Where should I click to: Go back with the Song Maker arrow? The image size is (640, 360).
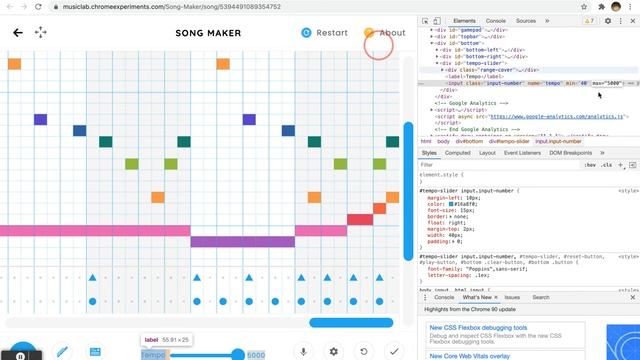(18, 33)
